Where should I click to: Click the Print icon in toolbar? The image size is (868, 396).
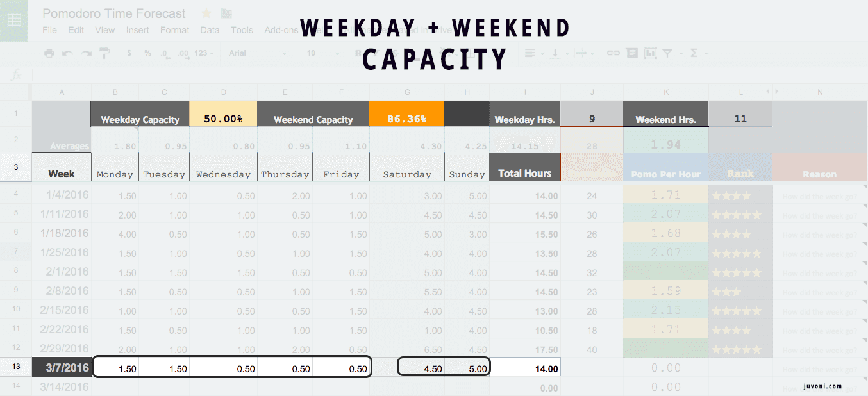tap(49, 53)
